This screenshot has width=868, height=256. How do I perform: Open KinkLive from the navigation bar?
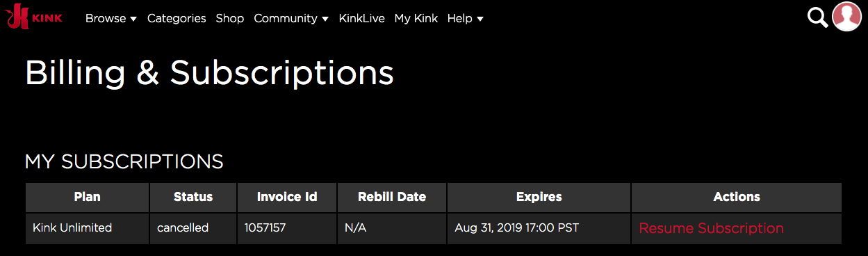coord(361,19)
